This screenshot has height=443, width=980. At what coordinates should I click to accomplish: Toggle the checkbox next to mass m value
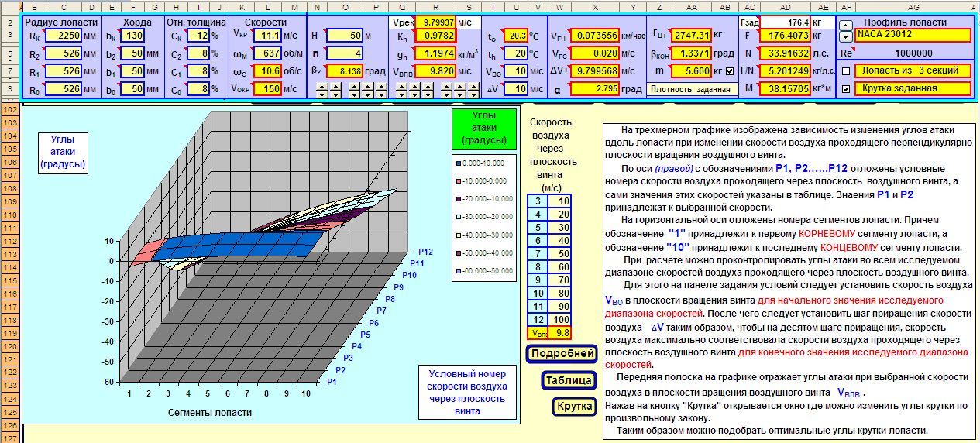pos(729,70)
